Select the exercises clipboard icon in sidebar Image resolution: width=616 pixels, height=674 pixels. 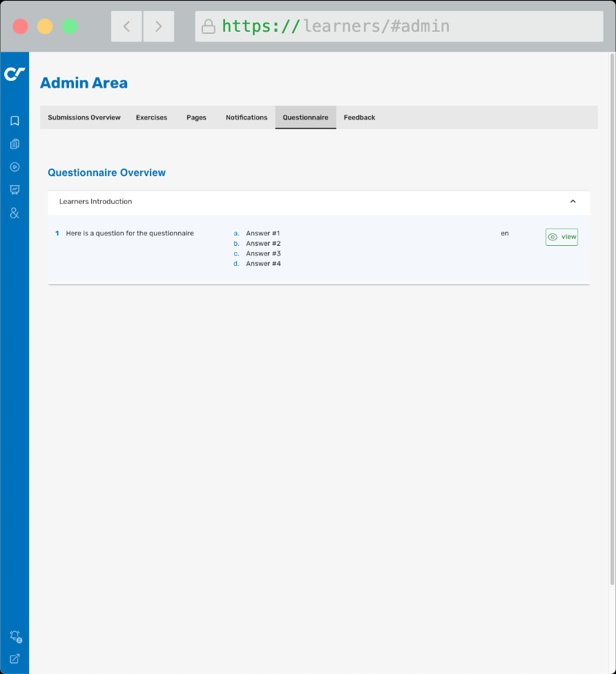pos(14,144)
